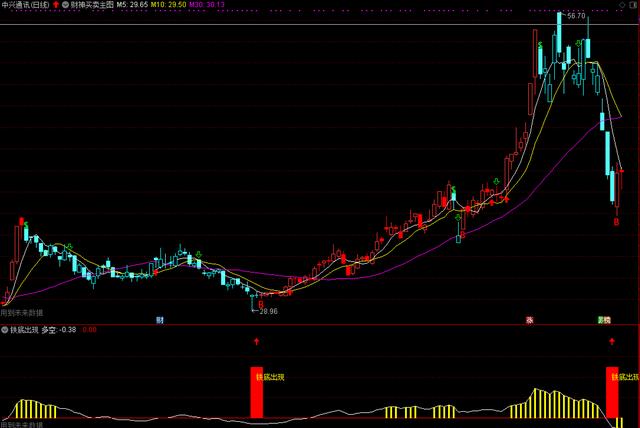Click the middle red bar labeled 铁狐出现
Viewport: 640px width, 428px height.
click(x=257, y=392)
